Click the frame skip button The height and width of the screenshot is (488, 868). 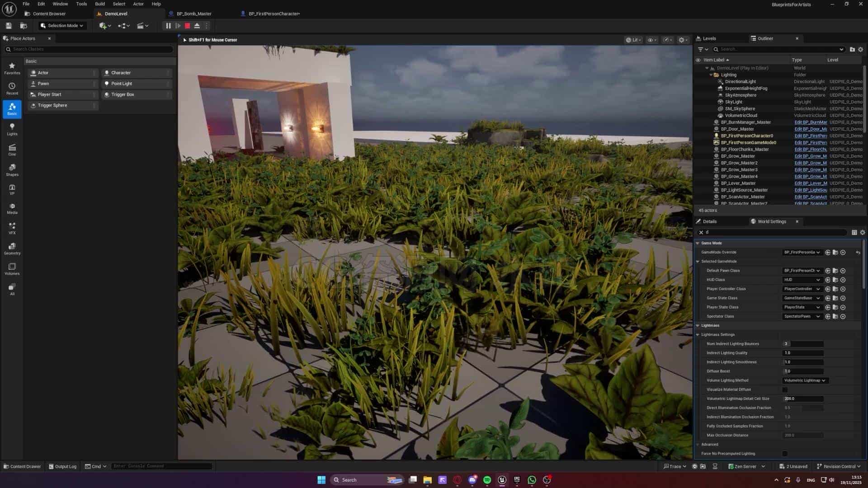pos(178,26)
